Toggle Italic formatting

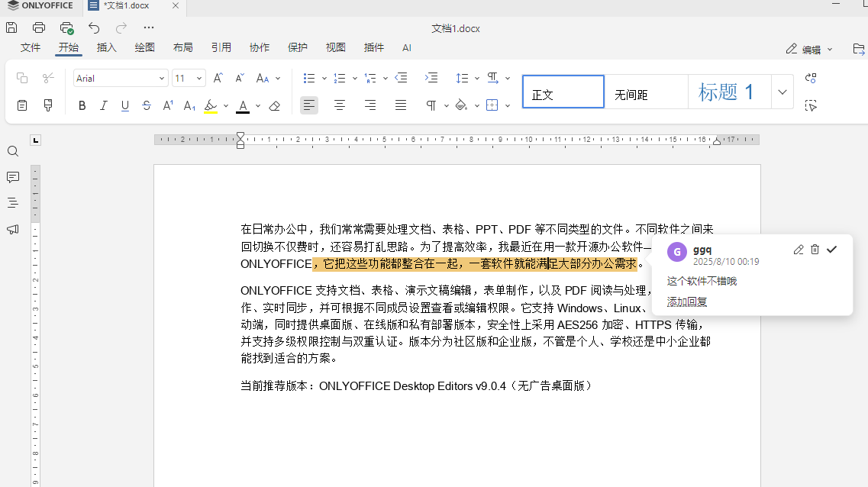pos(104,105)
